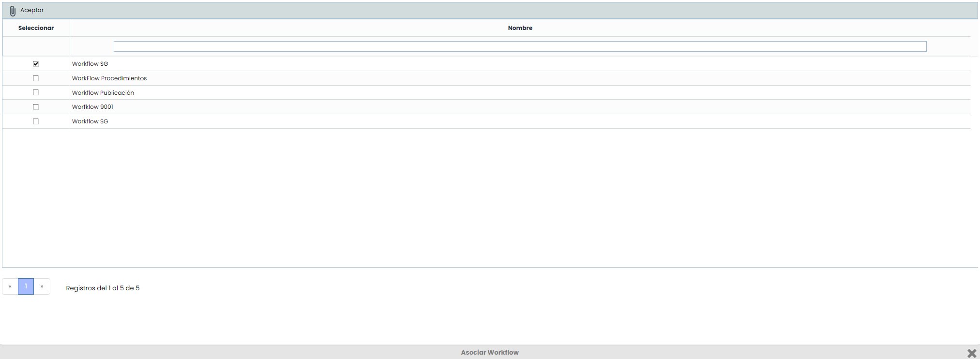Viewport: 980px width, 359px height.
Task: Click the paperclip icon beside Aceptar
Action: tap(13, 11)
